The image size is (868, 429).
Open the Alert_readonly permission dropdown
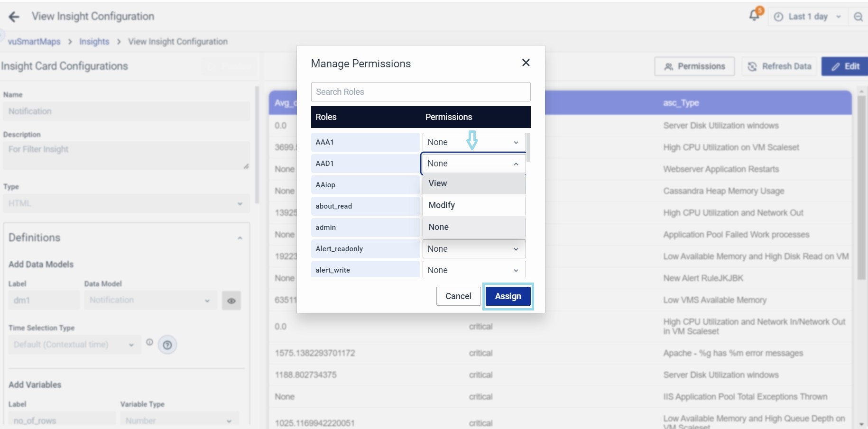pyautogui.click(x=473, y=249)
